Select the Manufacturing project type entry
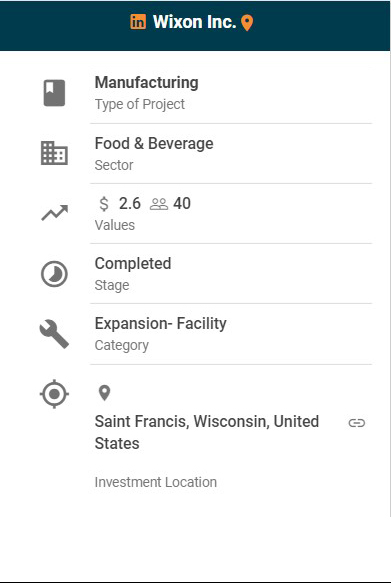Viewport: 391px width, 583px height. point(146,83)
